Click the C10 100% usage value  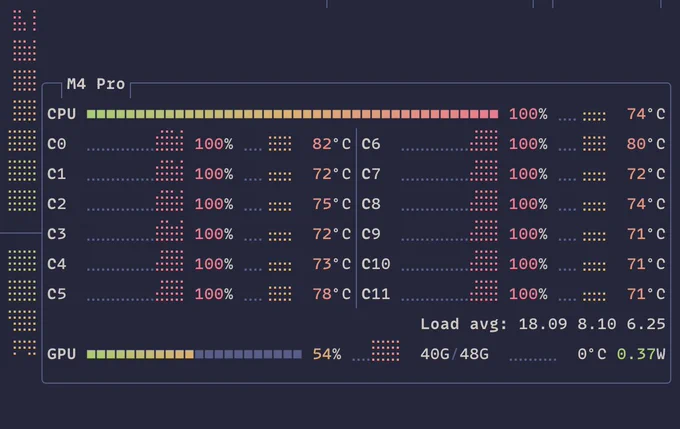click(x=528, y=264)
